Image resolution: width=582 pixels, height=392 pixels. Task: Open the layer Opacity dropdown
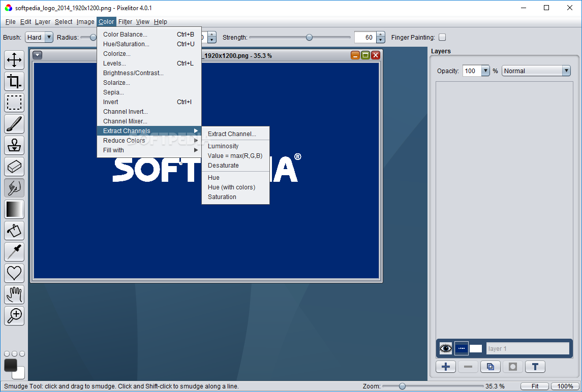pyautogui.click(x=485, y=71)
